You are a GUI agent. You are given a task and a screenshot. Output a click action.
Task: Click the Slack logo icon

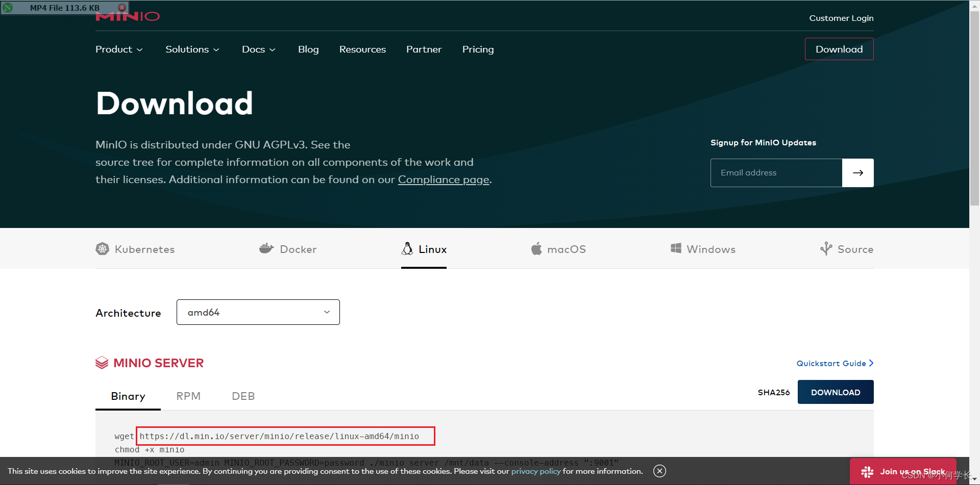pyautogui.click(x=867, y=472)
